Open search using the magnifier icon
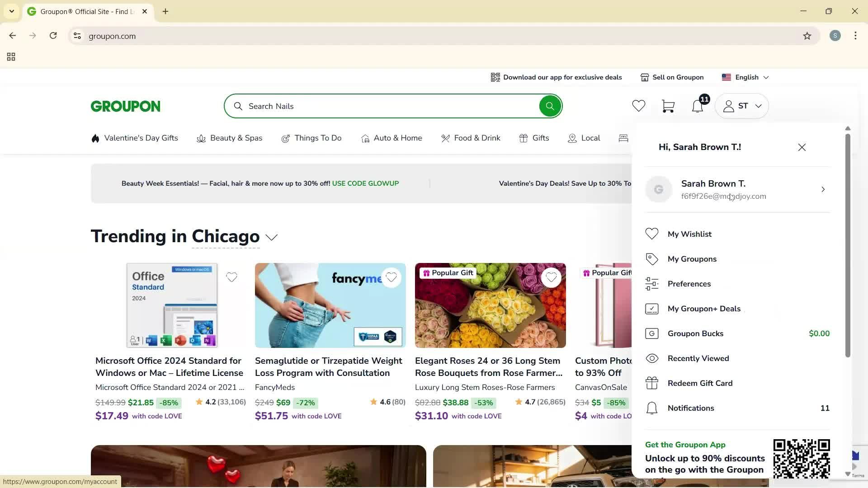This screenshot has width=868, height=488. pos(550,106)
